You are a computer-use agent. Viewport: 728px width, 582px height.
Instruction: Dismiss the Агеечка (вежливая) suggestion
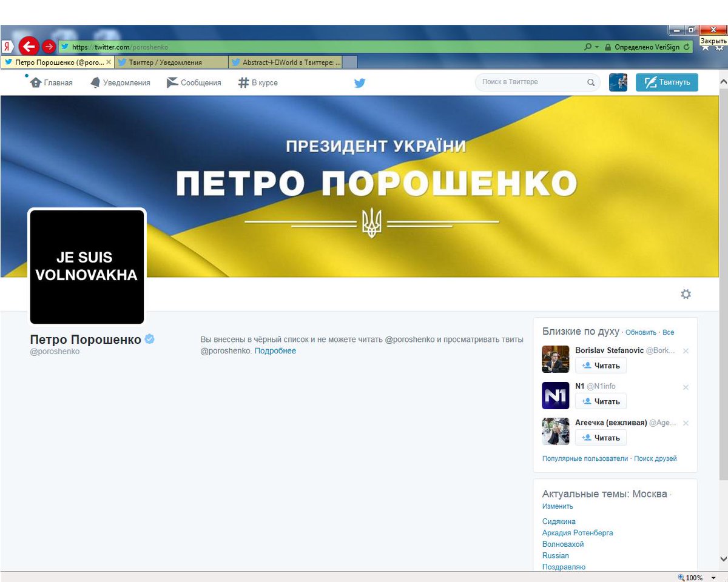click(x=686, y=423)
